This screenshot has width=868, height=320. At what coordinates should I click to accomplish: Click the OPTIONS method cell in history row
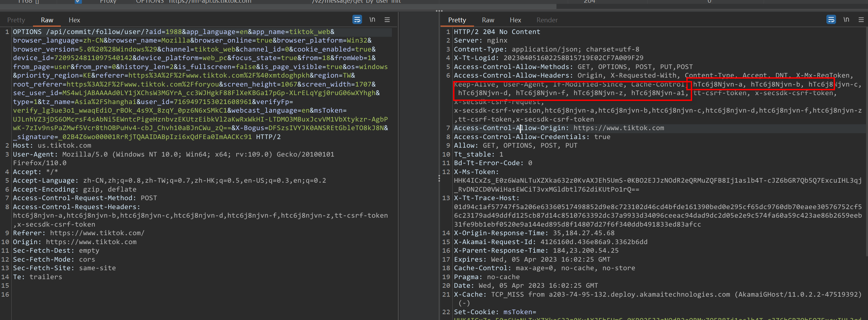(150, 1)
